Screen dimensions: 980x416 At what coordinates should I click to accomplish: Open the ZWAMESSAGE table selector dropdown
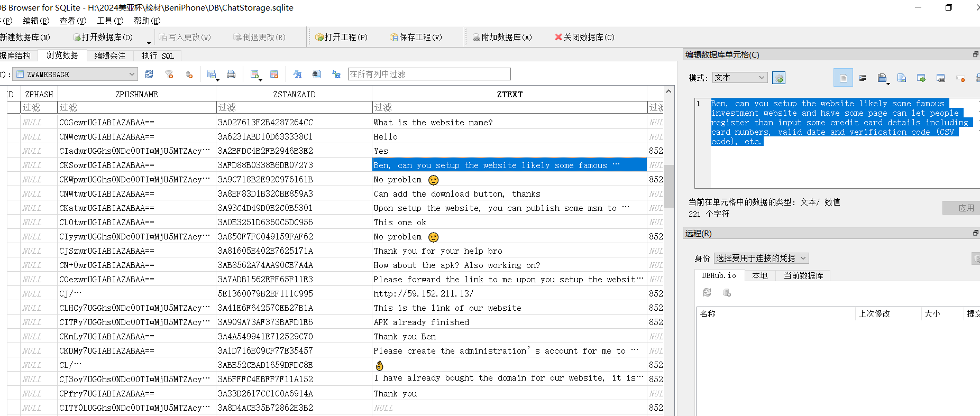[76, 75]
